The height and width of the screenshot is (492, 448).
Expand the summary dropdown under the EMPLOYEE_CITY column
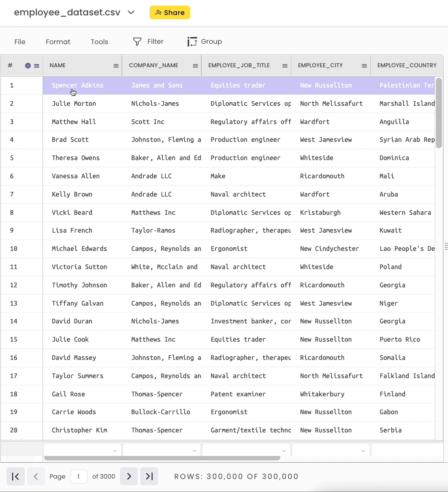point(363,451)
